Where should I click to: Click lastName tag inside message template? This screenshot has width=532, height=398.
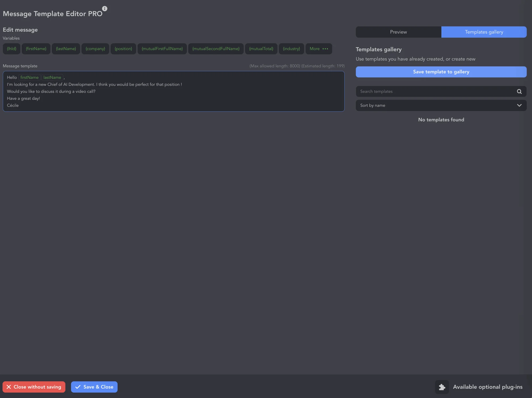52,77
